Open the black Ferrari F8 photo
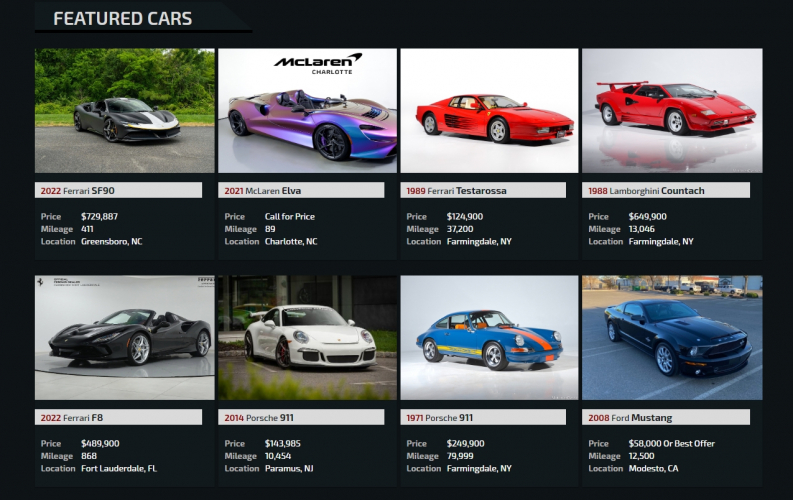 pyautogui.click(x=124, y=338)
